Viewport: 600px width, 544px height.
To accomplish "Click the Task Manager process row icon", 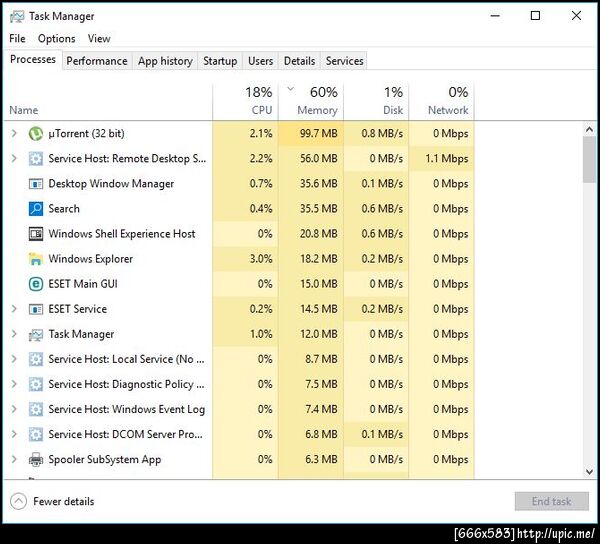I will (x=36, y=334).
